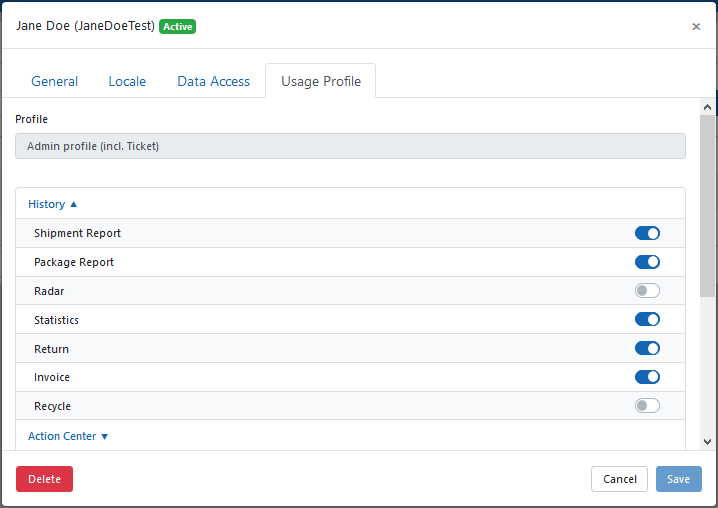718x508 pixels.
Task: Enable the Recycle toggle
Action: click(x=647, y=406)
